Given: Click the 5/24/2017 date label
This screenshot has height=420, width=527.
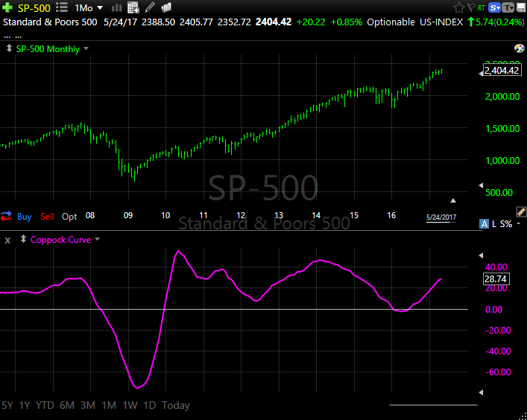Looking at the screenshot, I should [441, 217].
